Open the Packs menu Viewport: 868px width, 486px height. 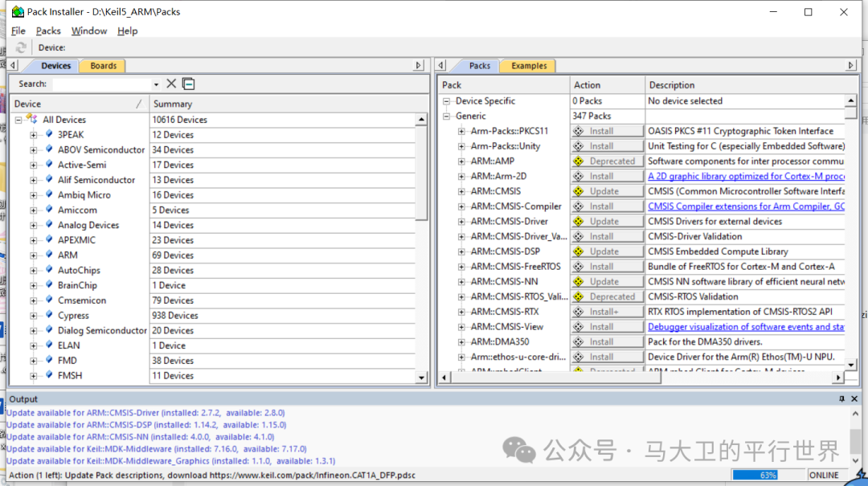click(48, 31)
